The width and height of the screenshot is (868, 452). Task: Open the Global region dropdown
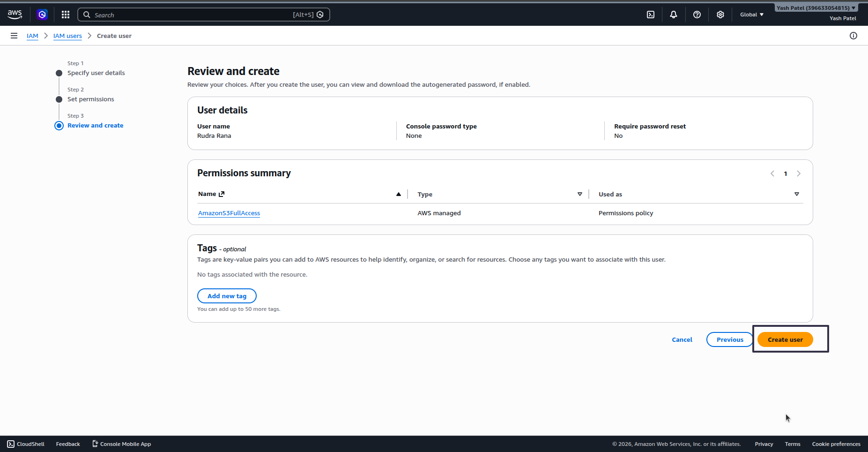coord(752,15)
